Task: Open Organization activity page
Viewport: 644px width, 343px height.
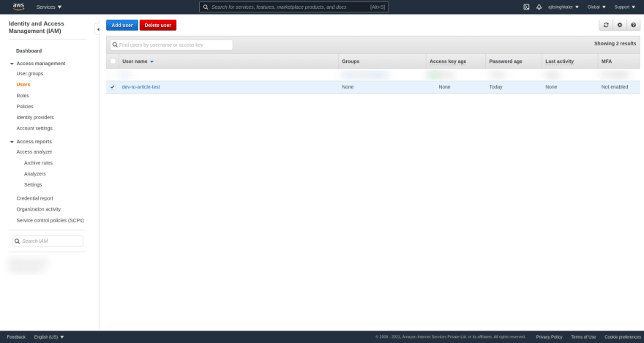Action: coord(39,209)
